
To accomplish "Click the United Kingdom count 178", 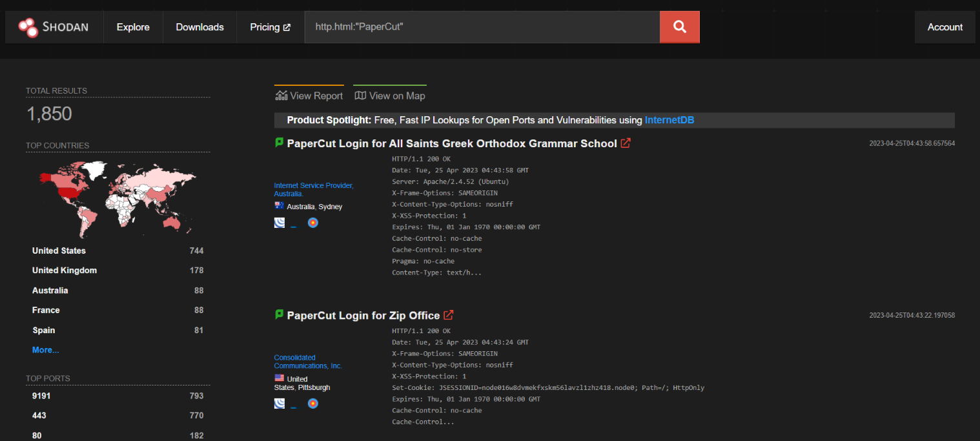I will tap(196, 271).
